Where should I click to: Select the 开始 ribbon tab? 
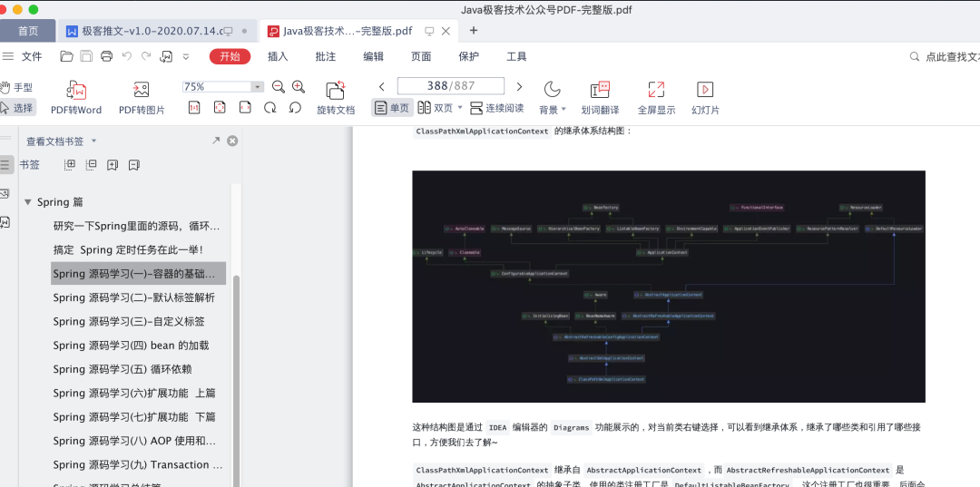tap(230, 56)
